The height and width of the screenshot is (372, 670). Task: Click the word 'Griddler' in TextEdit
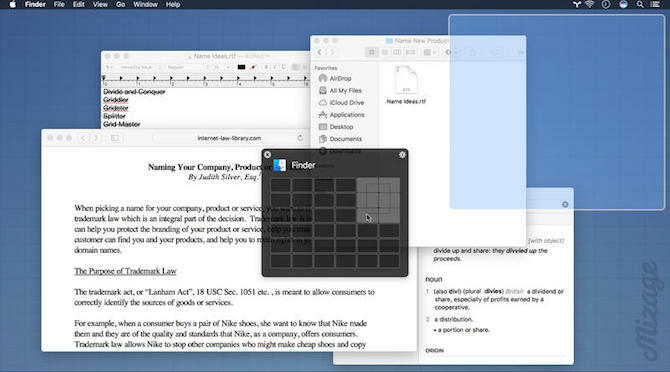[x=116, y=100]
